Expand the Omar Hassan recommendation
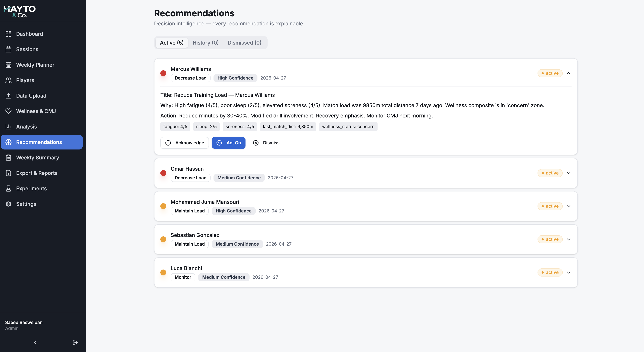 coord(568,173)
